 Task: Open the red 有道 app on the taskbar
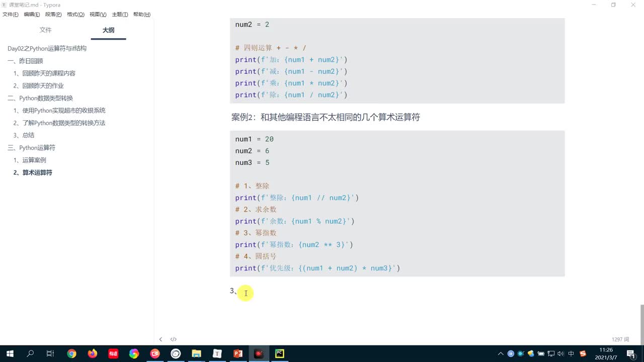[113, 353]
